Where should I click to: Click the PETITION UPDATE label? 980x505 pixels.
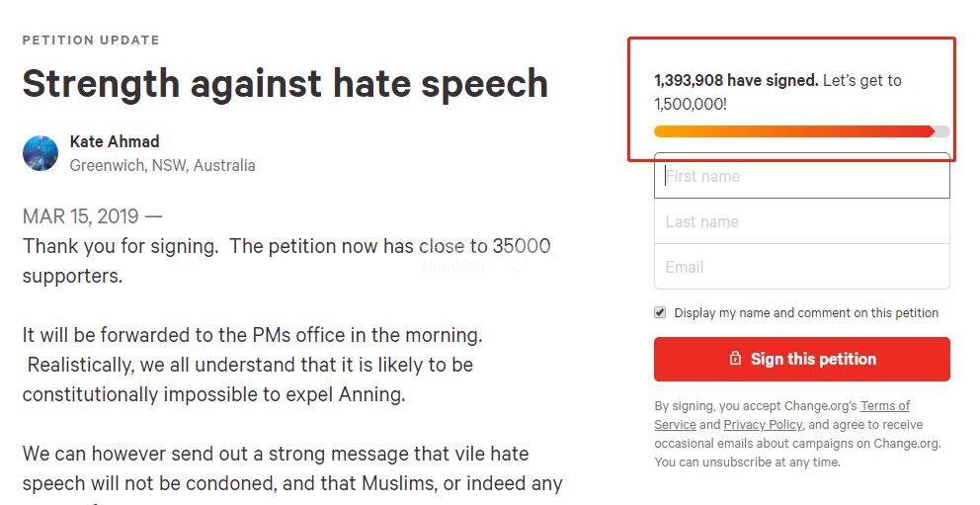click(x=91, y=41)
